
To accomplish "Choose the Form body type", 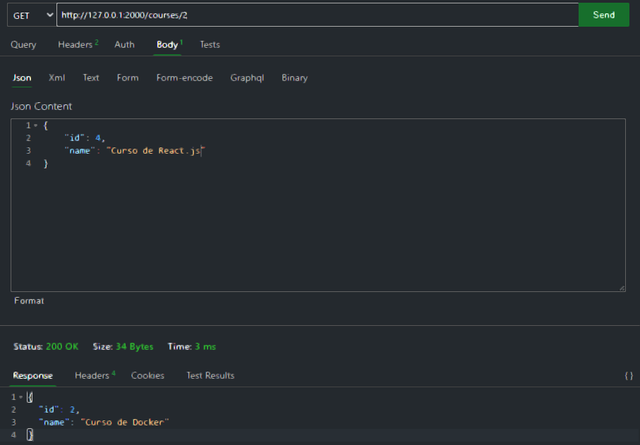I will [x=128, y=78].
